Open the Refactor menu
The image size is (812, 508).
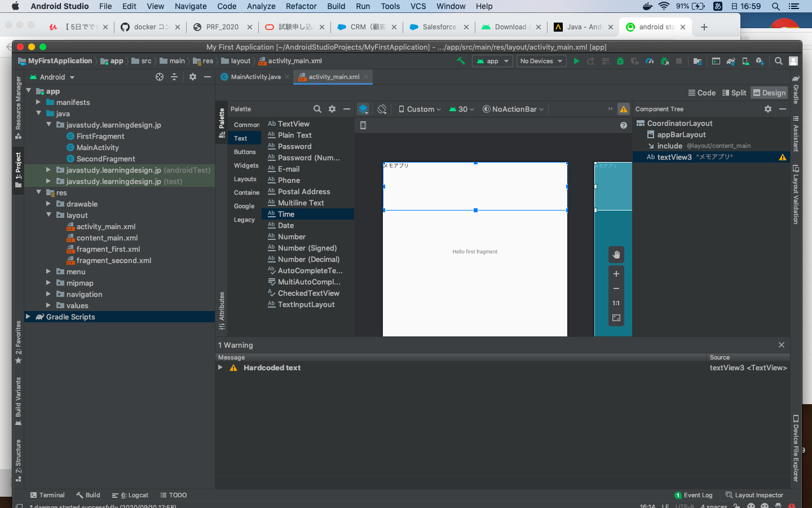[301, 6]
